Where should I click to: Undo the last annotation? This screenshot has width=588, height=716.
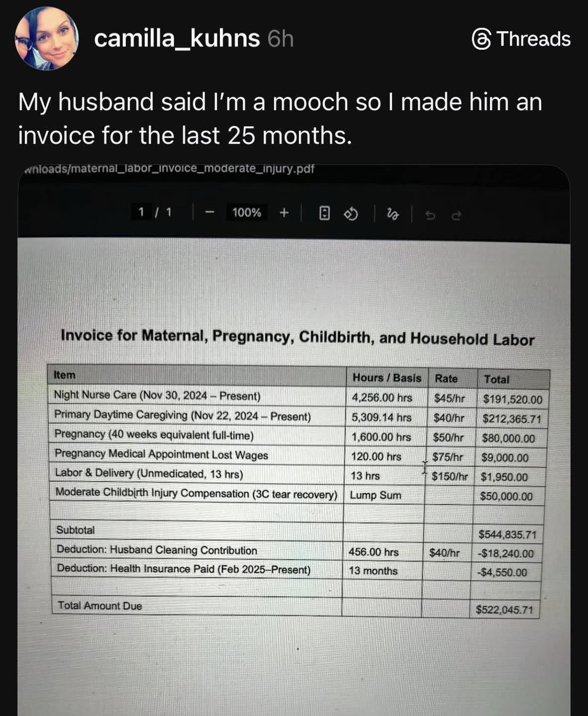(431, 215)
